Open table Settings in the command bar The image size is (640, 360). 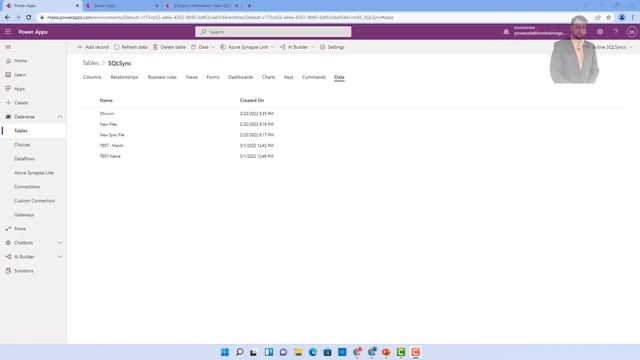[332, 47]
